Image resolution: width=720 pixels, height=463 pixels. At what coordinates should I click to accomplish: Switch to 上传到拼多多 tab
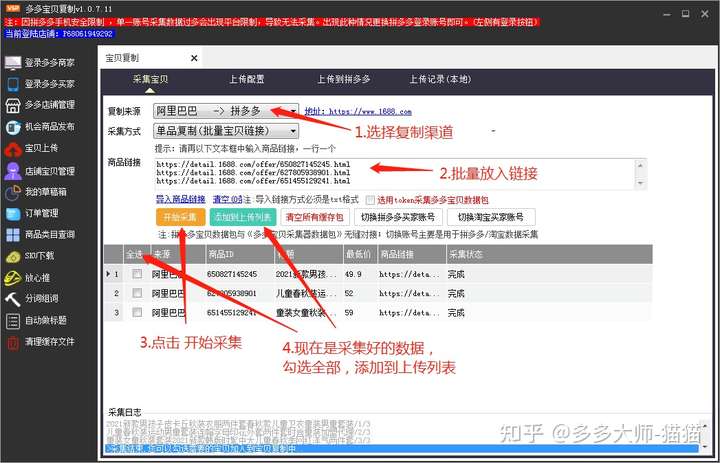(344, 79)
